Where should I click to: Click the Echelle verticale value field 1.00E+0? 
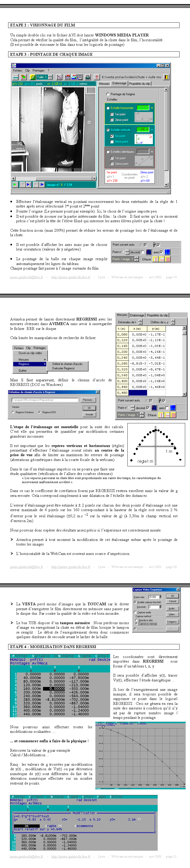coord(143,129)
